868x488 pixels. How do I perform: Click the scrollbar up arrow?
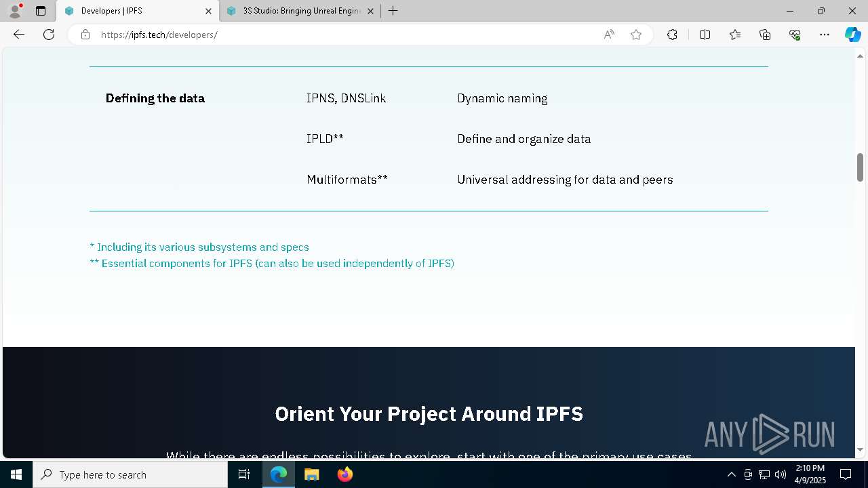click(860, 56)
